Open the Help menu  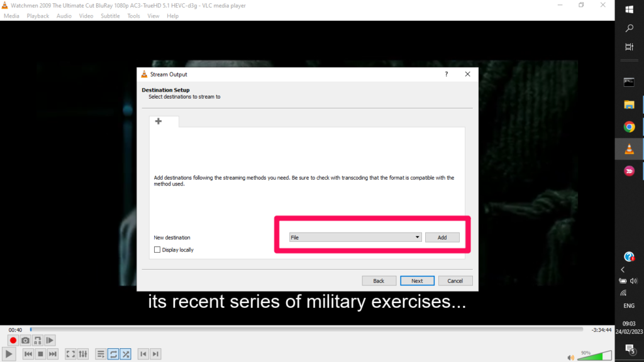click(172, 16)
